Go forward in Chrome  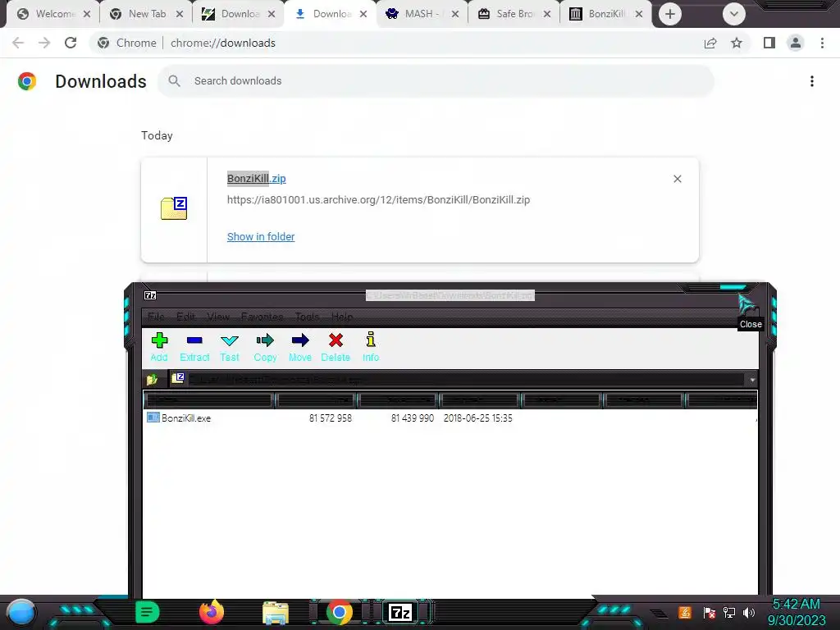[x=44, y=43]
